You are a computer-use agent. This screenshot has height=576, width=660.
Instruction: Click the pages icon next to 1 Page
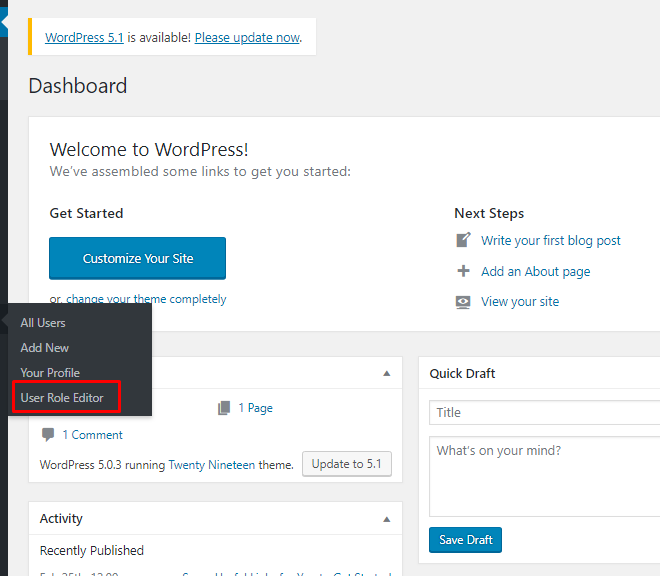click(224, 408)
